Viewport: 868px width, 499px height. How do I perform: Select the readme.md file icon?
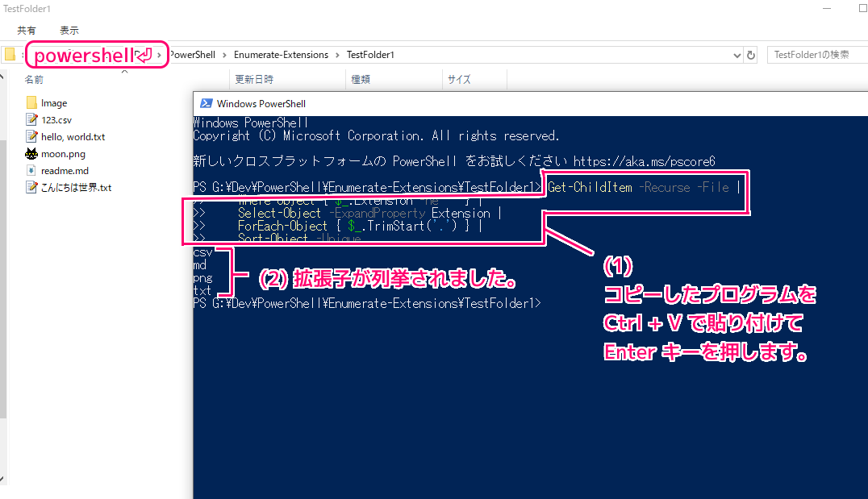pos(31,170)
